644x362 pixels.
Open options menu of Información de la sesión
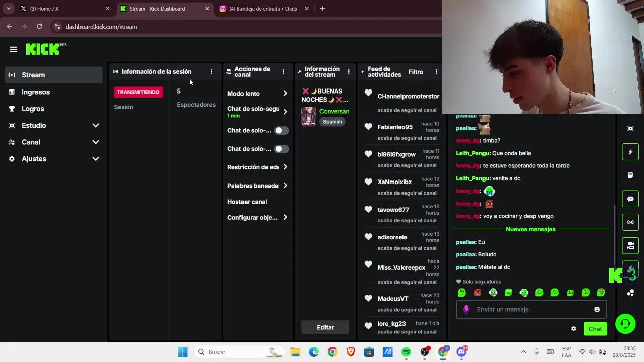click(211, 72)
